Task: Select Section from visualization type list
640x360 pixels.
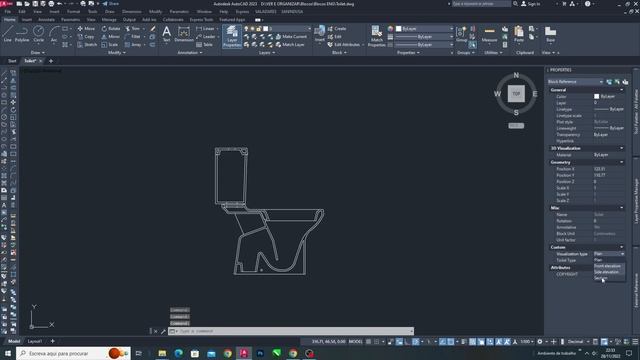Action: 601,278
